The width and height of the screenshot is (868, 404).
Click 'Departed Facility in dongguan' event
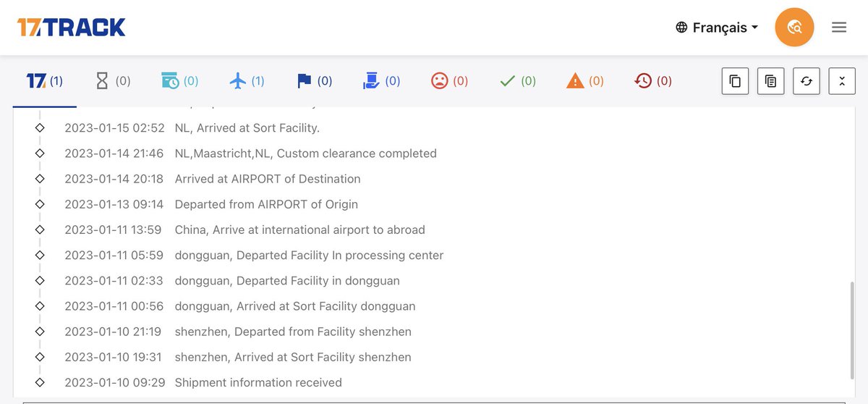287,280
